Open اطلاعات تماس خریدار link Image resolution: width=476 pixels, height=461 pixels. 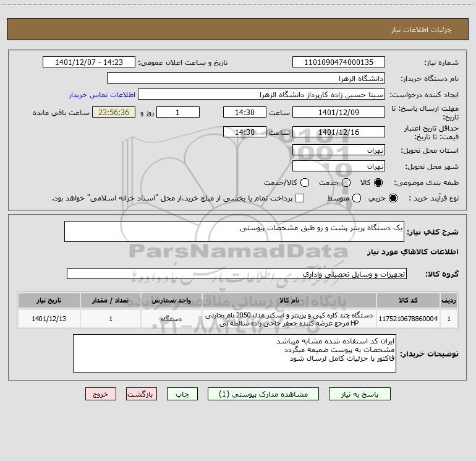coord(102,95)
